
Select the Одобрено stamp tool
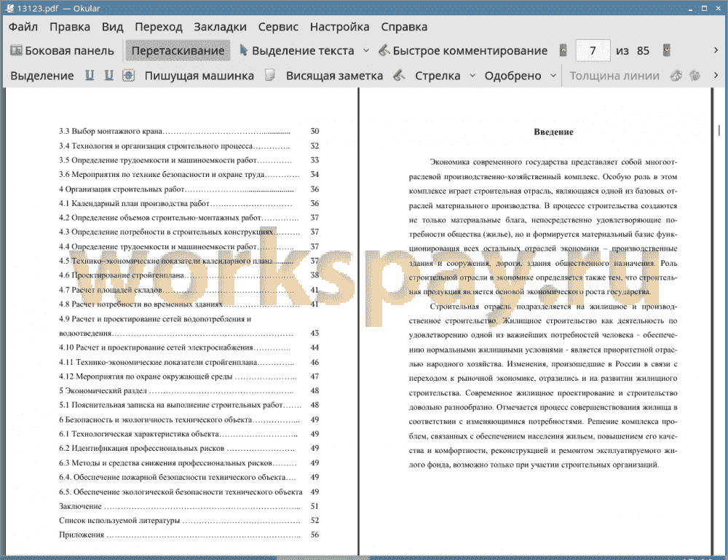(513, 76)
